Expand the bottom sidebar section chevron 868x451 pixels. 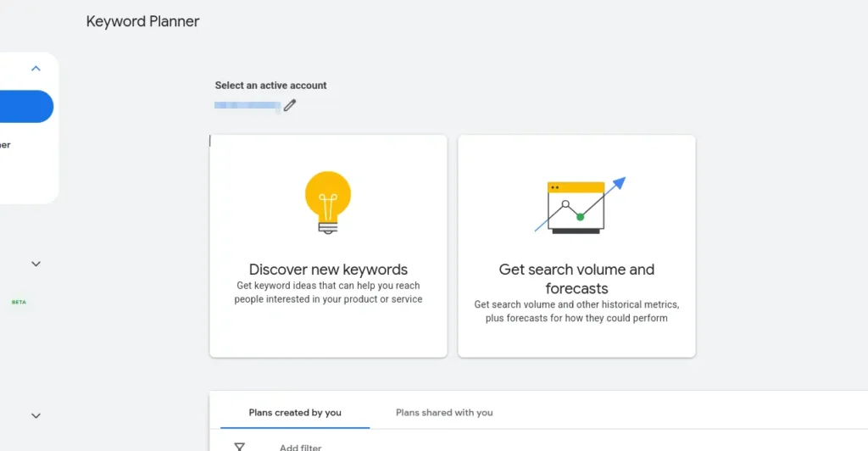tap(36, 415)
